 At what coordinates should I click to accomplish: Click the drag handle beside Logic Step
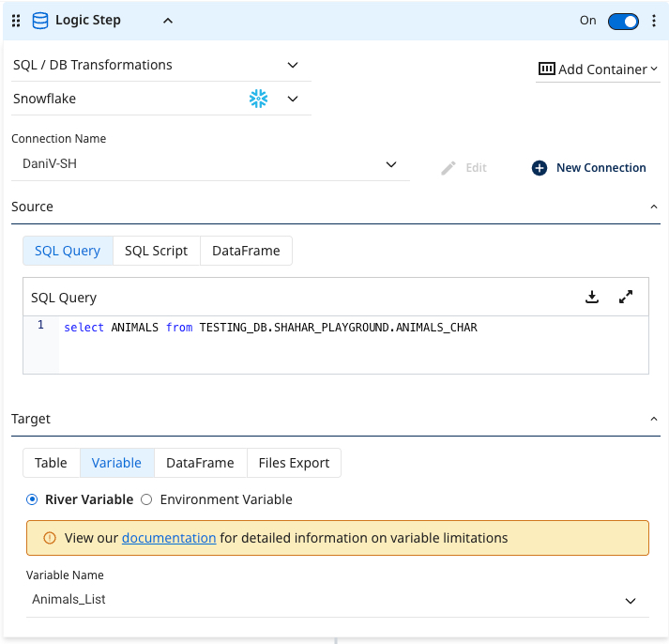[x=16, y=21]
